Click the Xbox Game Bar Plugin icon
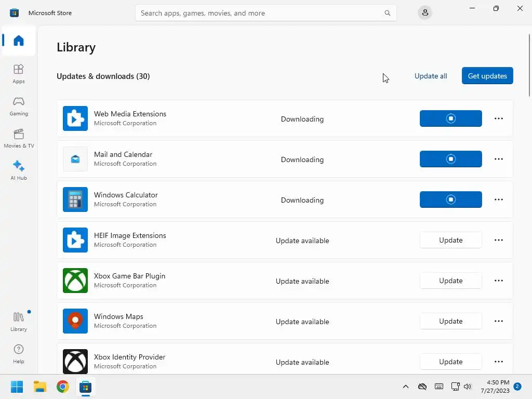This screenshot has width=532, height=399. coord(75,281)
